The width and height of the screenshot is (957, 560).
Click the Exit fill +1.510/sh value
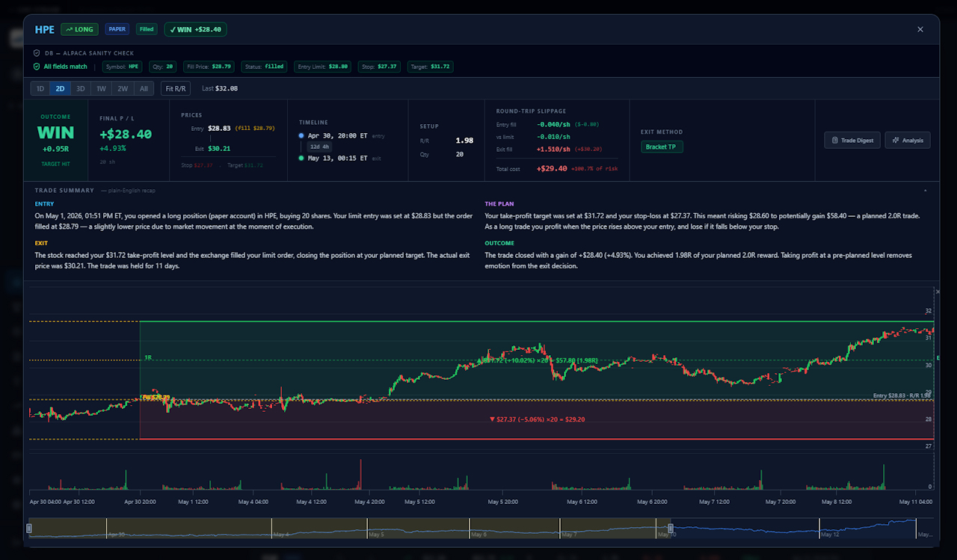(x=553, y=149)
